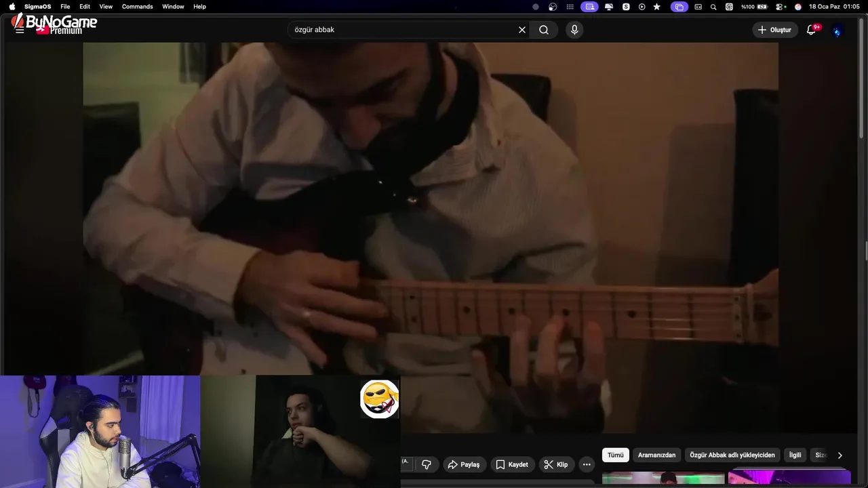This screenshot has height=488, width=868.
Task: Open the notifications bell
Action: 811,30
